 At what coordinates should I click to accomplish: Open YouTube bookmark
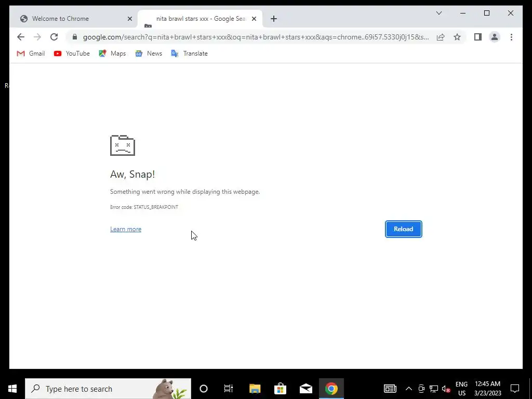coord(72,54)
